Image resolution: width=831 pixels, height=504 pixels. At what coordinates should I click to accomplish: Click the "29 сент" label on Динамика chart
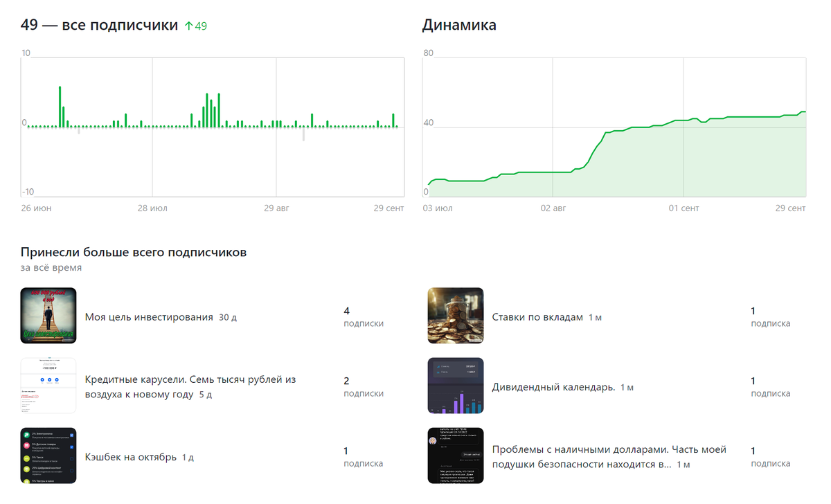(x=792, y=208)
